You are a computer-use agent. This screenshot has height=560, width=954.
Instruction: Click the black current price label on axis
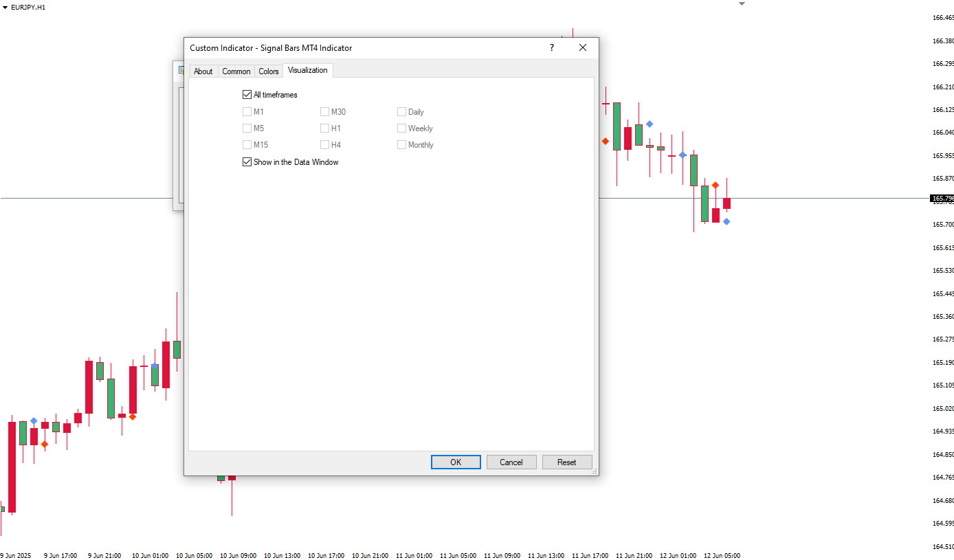(942, 199)
